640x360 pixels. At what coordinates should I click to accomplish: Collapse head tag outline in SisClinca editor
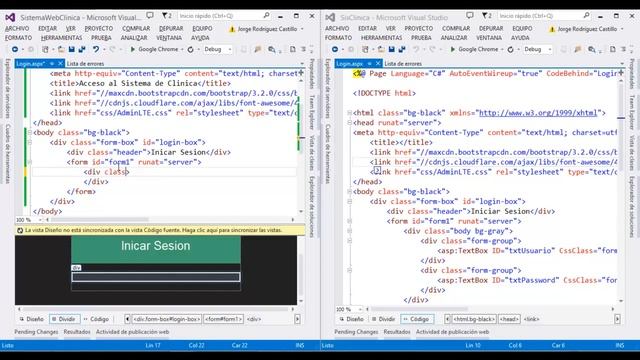click(349, 123)
